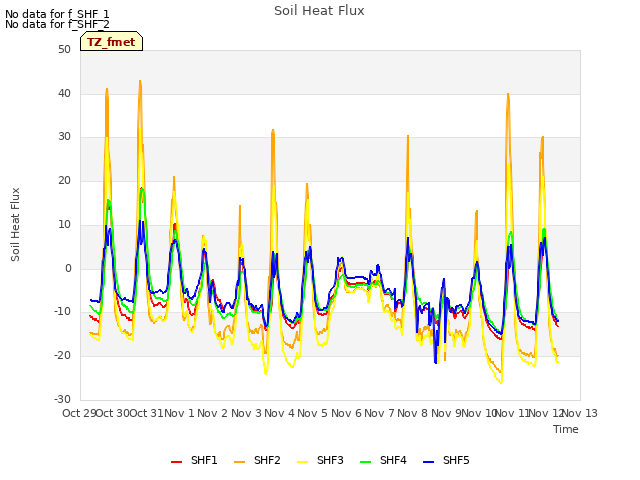
Task: Click the Nov 2 x-axis date label
Action: pos(213,413)
